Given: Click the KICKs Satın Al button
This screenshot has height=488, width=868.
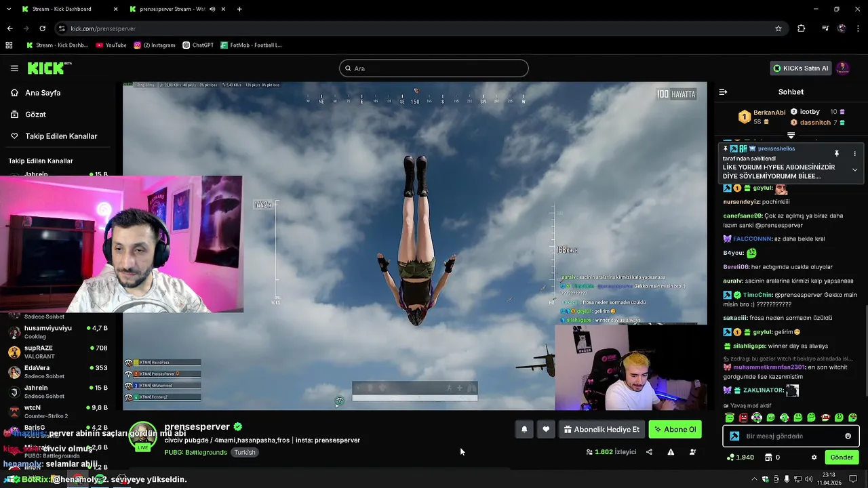Looking at the screenshot, I should point(801,68).
